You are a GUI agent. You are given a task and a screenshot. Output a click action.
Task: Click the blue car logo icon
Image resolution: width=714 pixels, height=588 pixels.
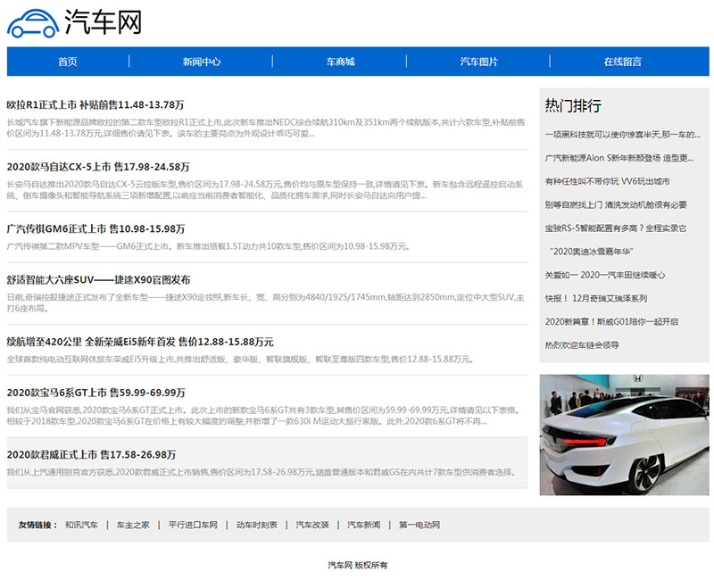33,24
